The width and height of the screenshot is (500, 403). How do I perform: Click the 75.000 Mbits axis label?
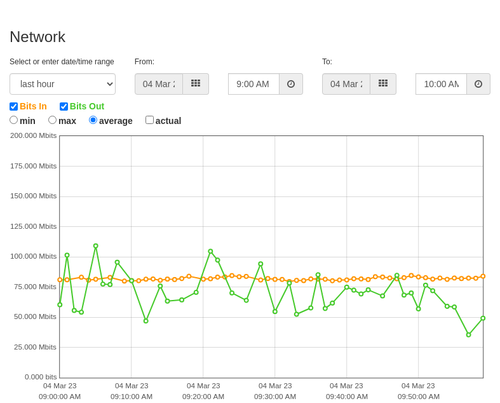(x=35, y=287)
